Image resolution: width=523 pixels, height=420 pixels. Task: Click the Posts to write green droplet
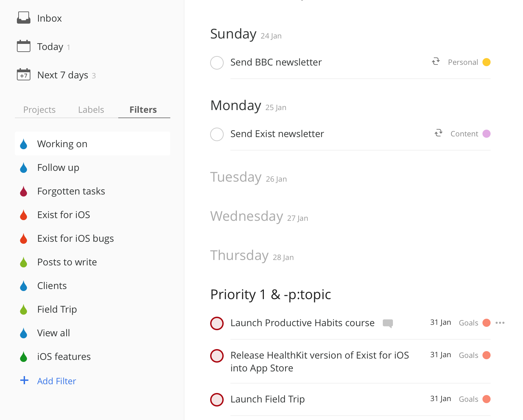(24, 262)
